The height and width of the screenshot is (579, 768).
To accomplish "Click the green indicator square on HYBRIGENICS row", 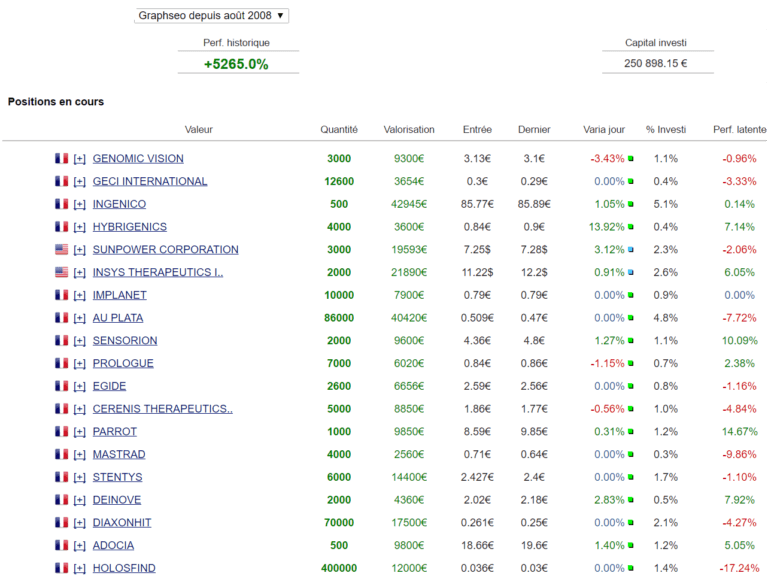I will click(631, 228).
